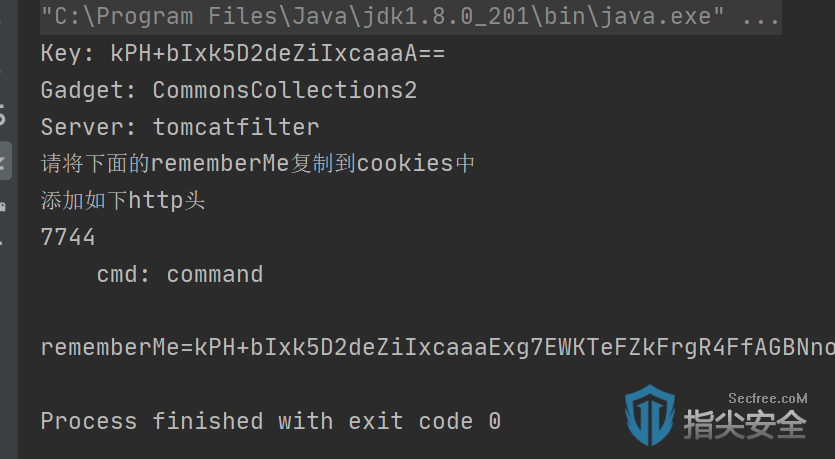This screenshot has width=835, height=459.
Task: Click the Gadget: CommonsCollections2 line
Action: tap(229, 90)
